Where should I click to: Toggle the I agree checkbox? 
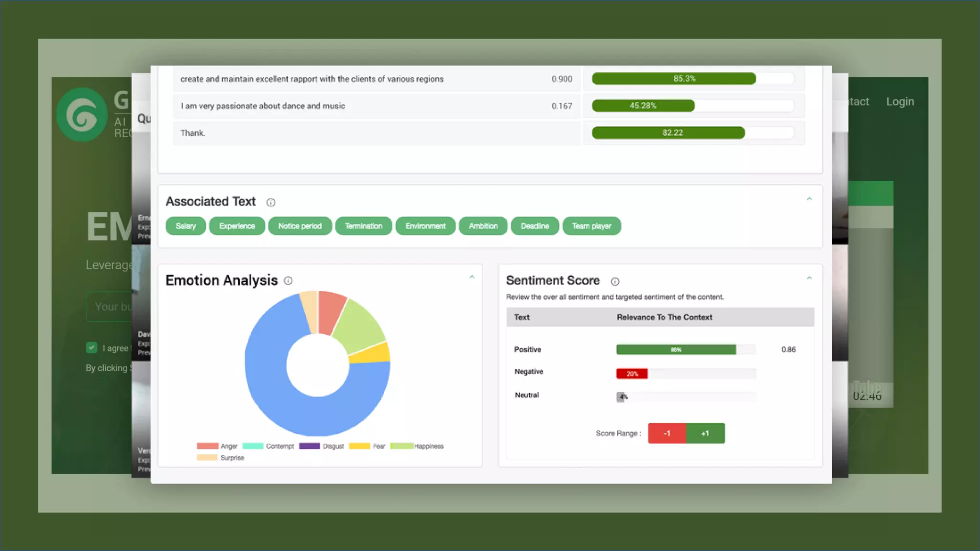click(x=92, y=348)
